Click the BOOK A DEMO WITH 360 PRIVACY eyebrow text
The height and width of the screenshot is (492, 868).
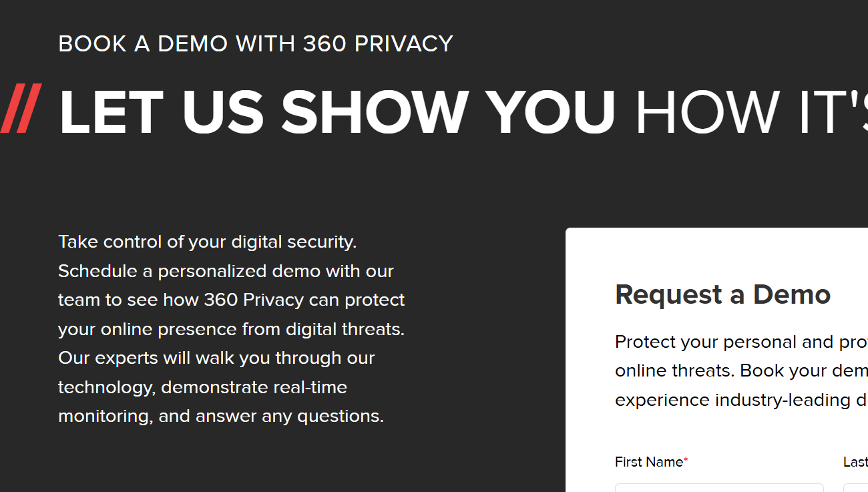255,43
